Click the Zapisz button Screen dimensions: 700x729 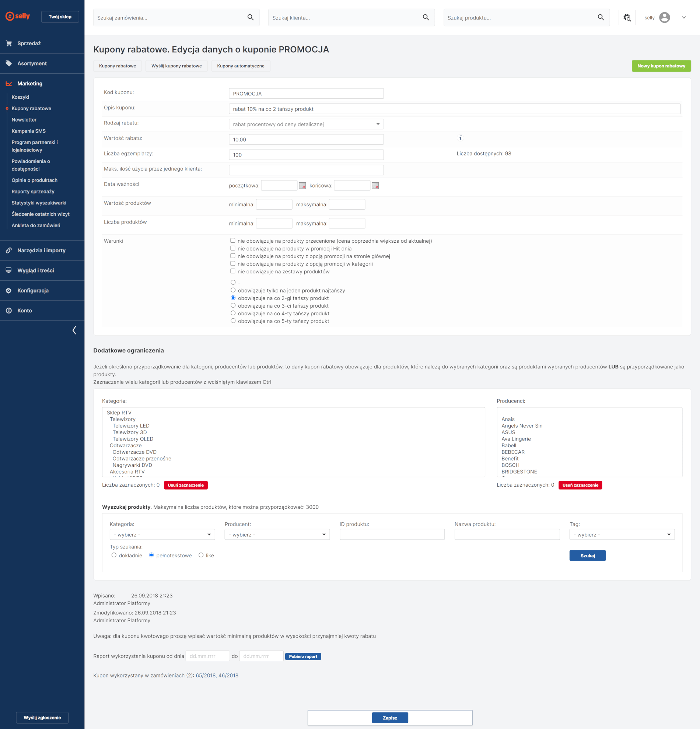[390, 718]
